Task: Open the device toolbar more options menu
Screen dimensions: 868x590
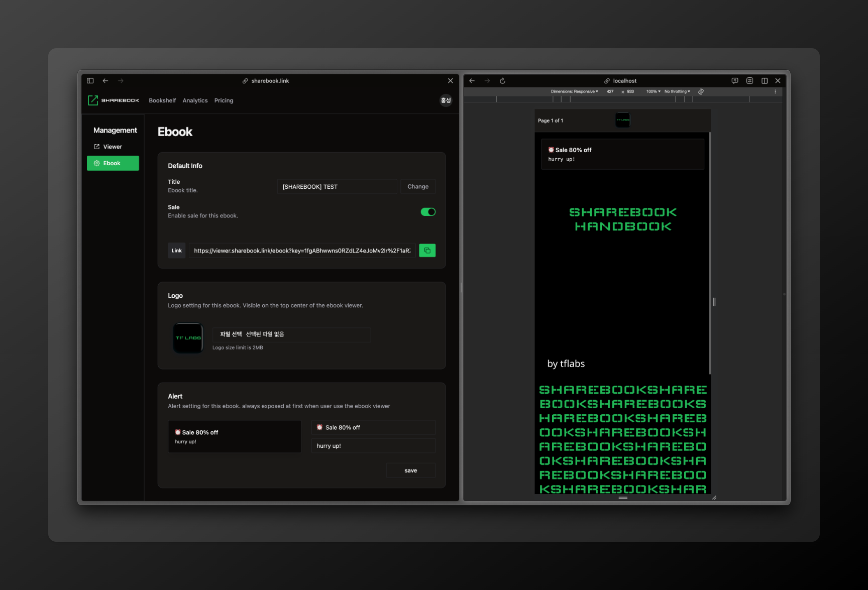Action: 776,91
